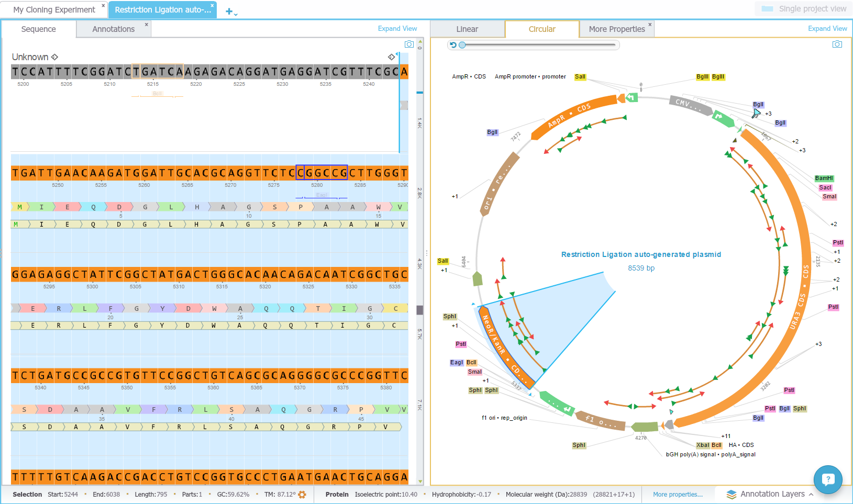This screenshot has height=504, width=853.
Task: Expand the Annotation Layers panel
Action: [811, 495]
